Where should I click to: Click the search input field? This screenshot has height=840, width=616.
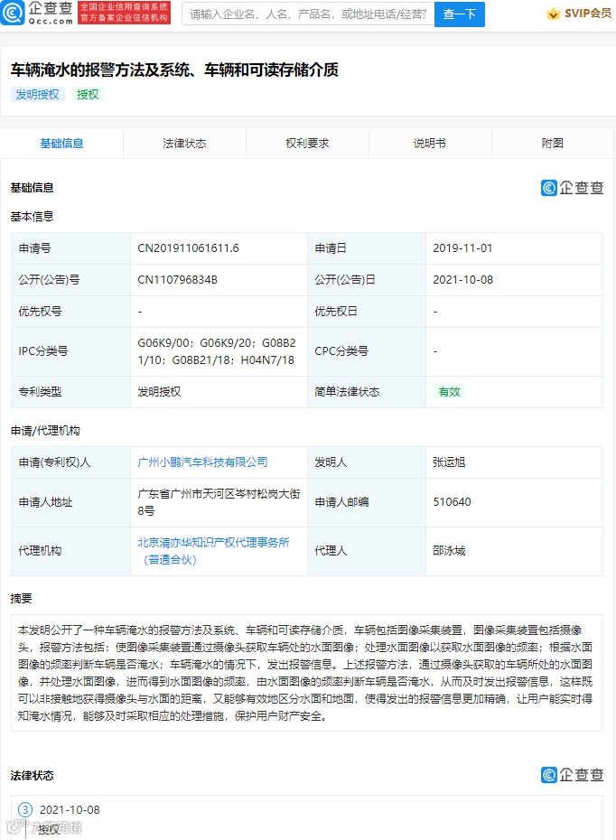tap(308, 14)
